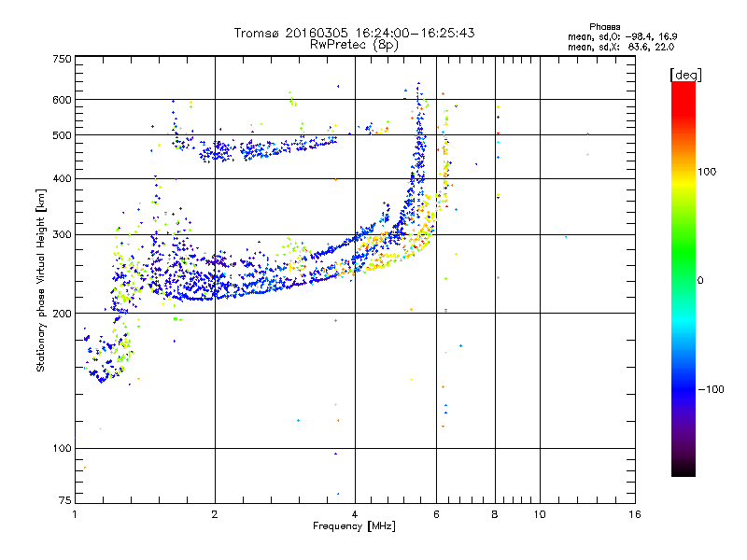Click the y-axis '400' tick label
Image resolution: width=747 pixels, height=560 pixels.
[62, 179]
